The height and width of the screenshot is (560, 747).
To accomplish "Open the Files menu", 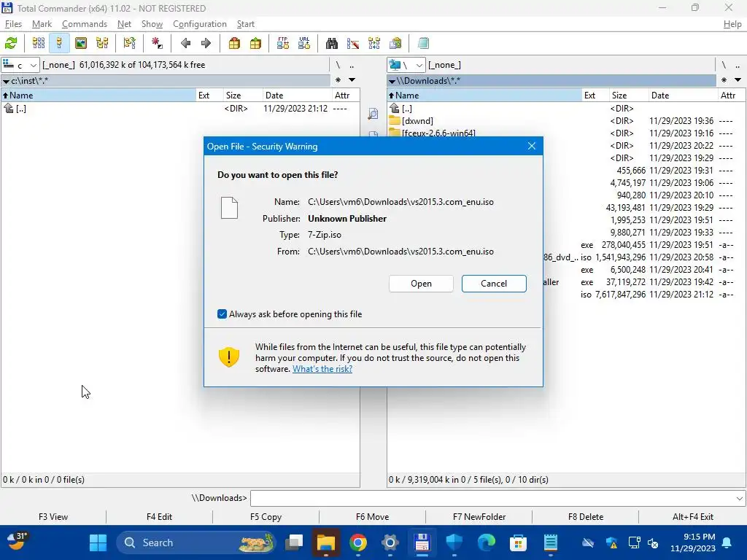I will tap(13, 24).
